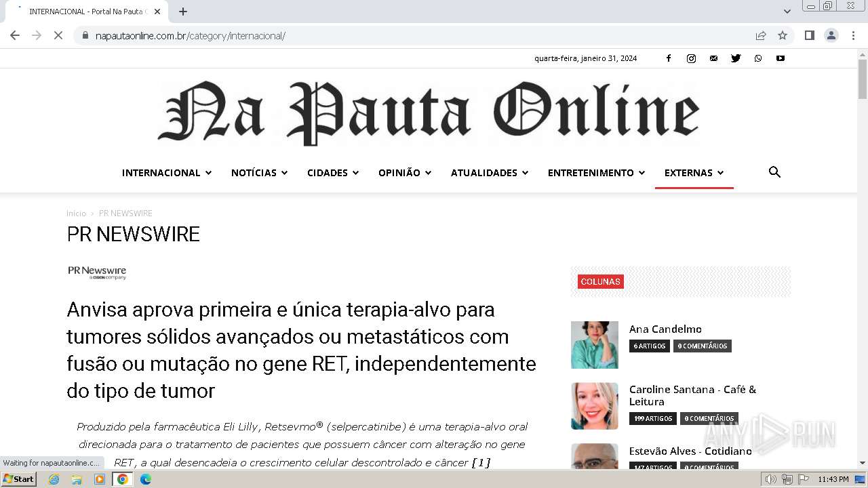Click the tab search chevron in title bar
This screenshot has width=868, height=488.
(787, 12)
